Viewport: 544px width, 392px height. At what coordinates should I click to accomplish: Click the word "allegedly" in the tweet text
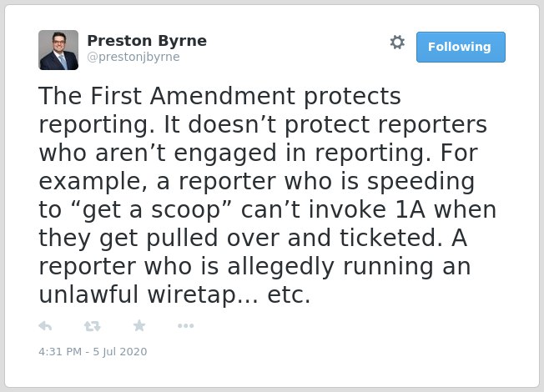[x=280, y=267]
